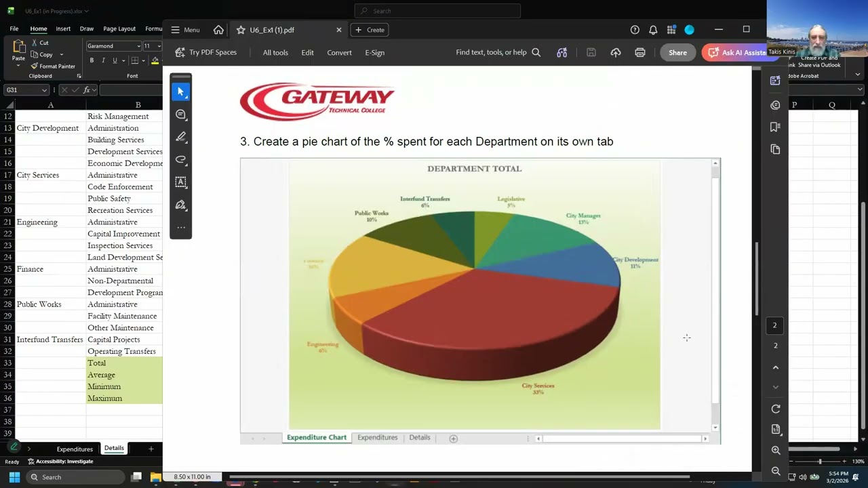Click Format Painter in Excel
The width and height of the screenshot is (868, 488).
[x=53, y=66]
